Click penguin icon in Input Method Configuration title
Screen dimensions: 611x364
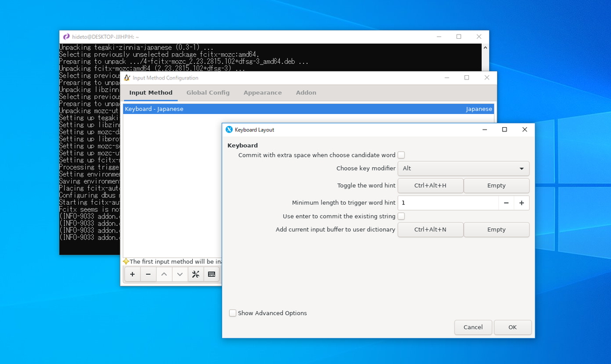[x=127, y=78]
